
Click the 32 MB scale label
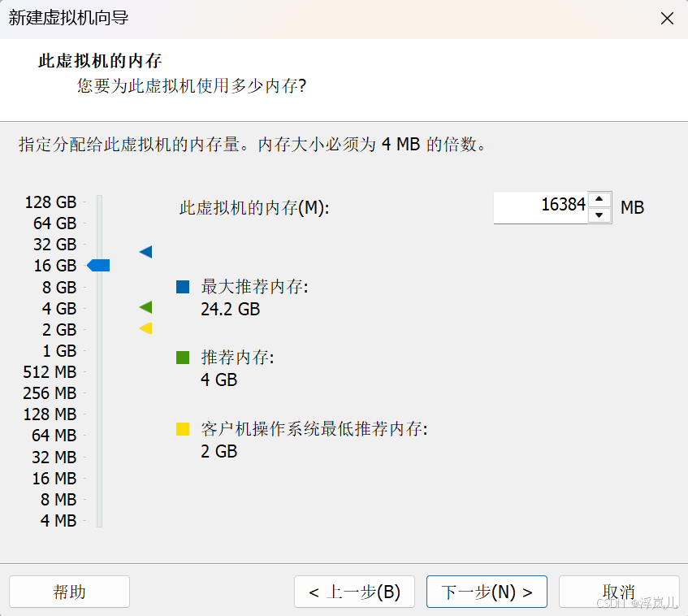coord(54,457)
